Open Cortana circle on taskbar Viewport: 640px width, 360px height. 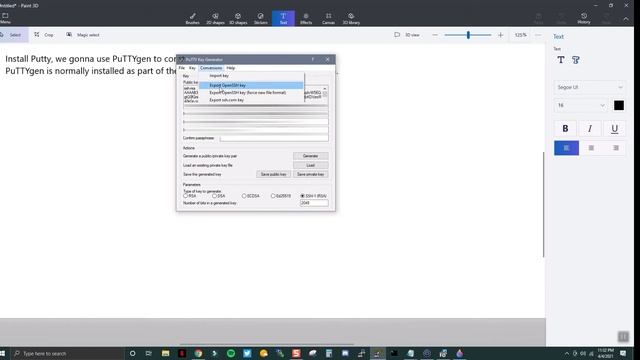(x=132, y=353)
